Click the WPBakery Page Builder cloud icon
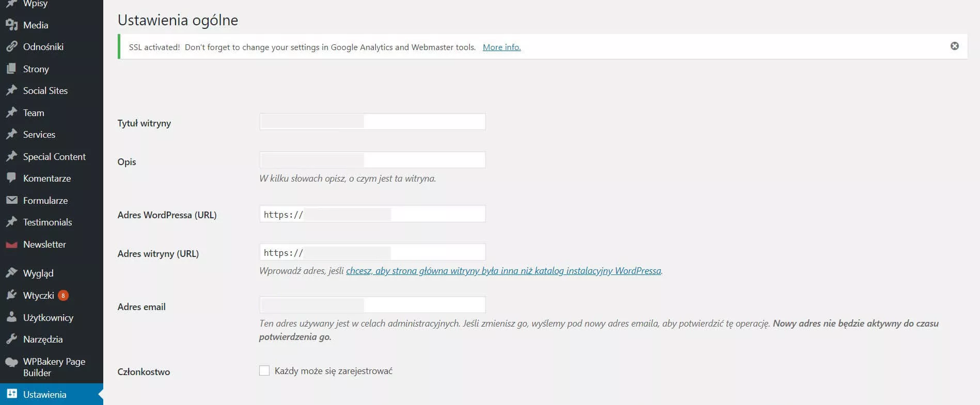 pyautogui.click(x=11, y=362)
